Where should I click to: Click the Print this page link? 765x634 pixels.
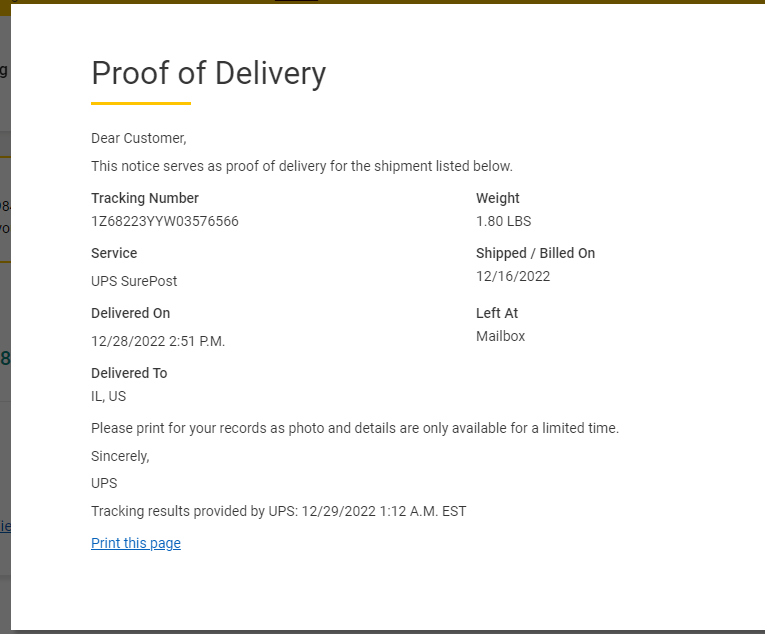(136, 543)
